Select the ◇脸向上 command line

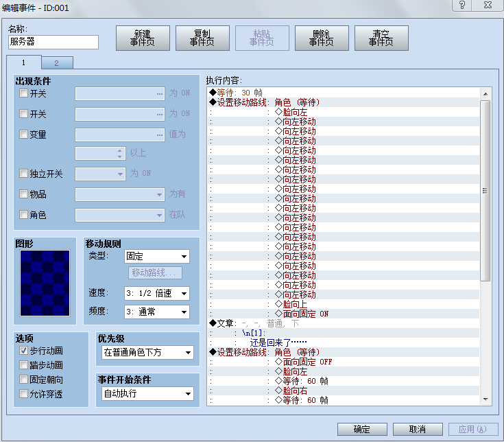[344, 304]
